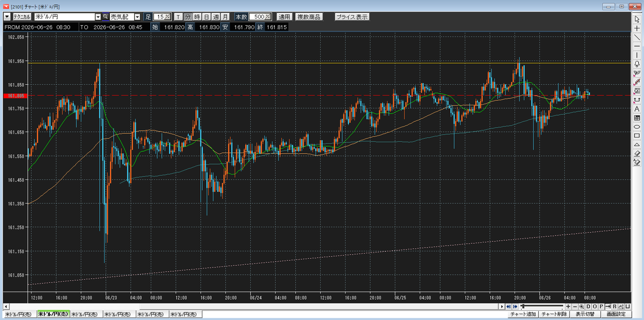Click the チャート追加 add chart button

(x=523, y=314)
